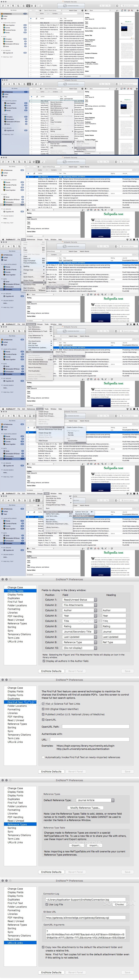The height and width of the screenshot is (980, 139).
Task: Click the ISI Base URL field
Action: click(x=86, y=918)
